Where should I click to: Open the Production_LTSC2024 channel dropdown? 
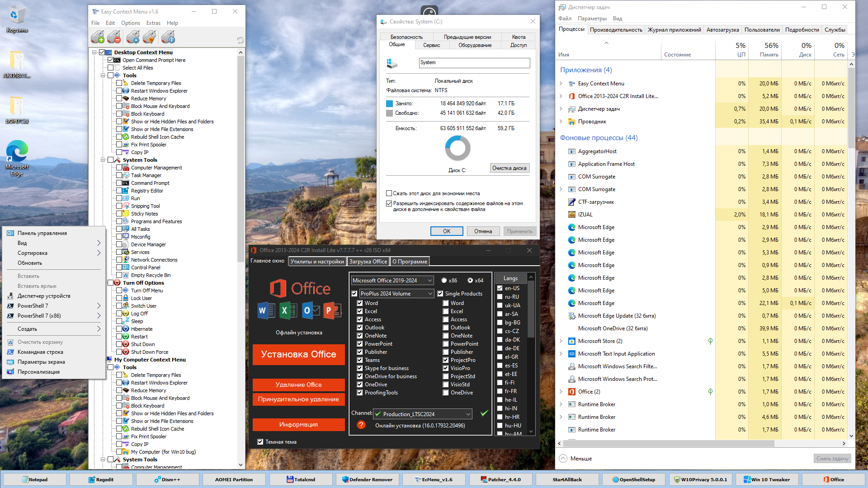click(x=423, y=414)
